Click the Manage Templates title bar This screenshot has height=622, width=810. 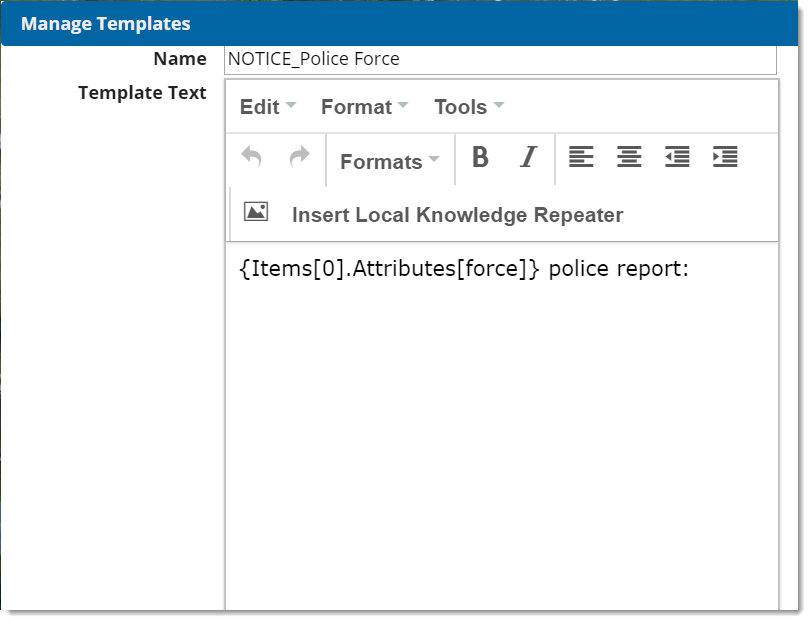[400, 23]
